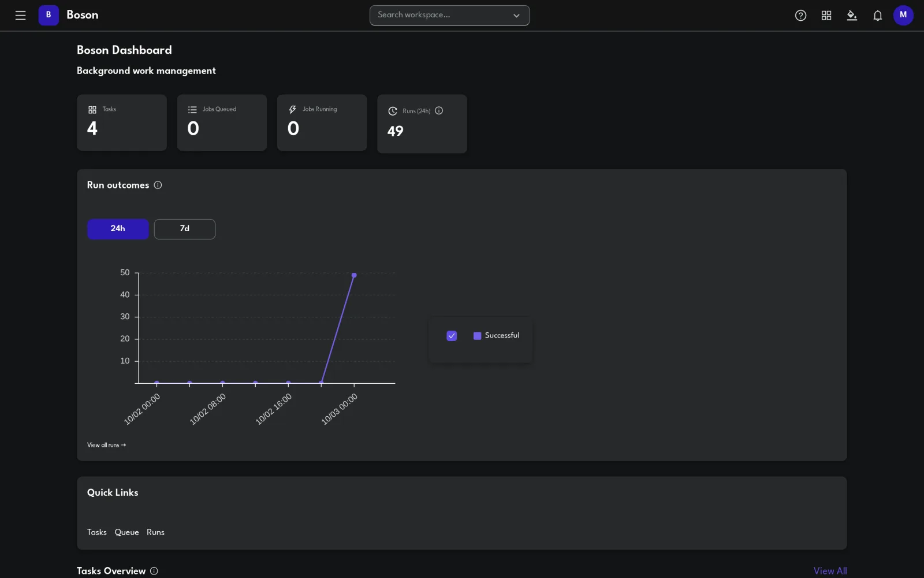Follow the View all runs link
924x578 pixels.
106,445
